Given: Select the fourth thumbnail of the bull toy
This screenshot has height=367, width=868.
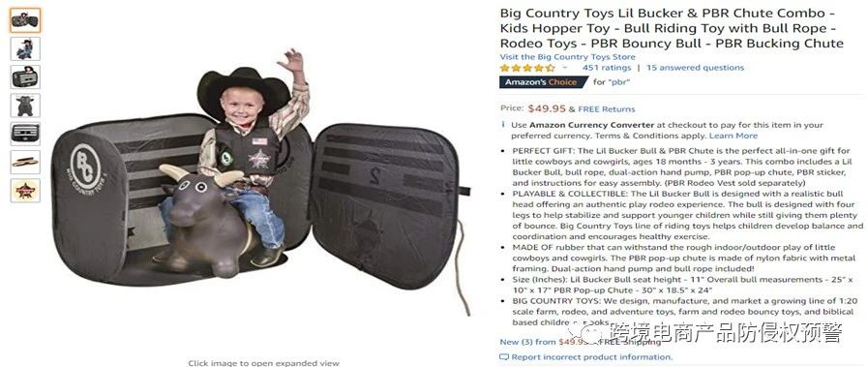Looking at the screenshot, I should (x=25, y=106).
